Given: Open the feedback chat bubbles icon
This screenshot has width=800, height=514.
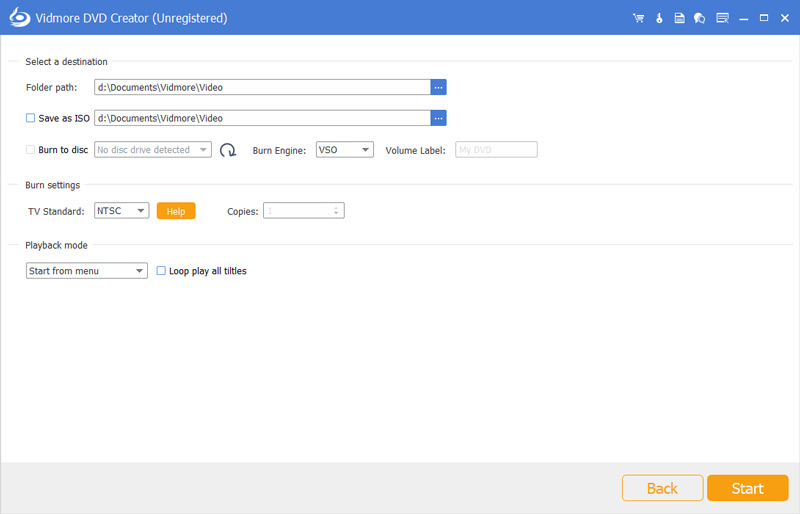Looking at the screenshot, I should tap(699, 18).
